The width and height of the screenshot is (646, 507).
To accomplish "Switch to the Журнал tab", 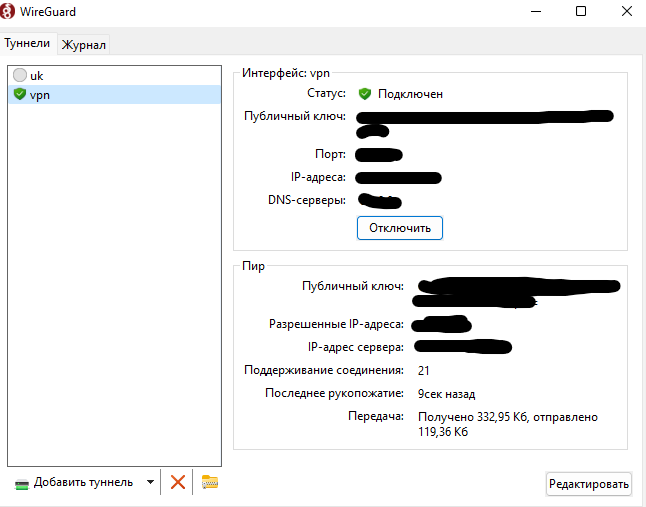I will point(84,44).
